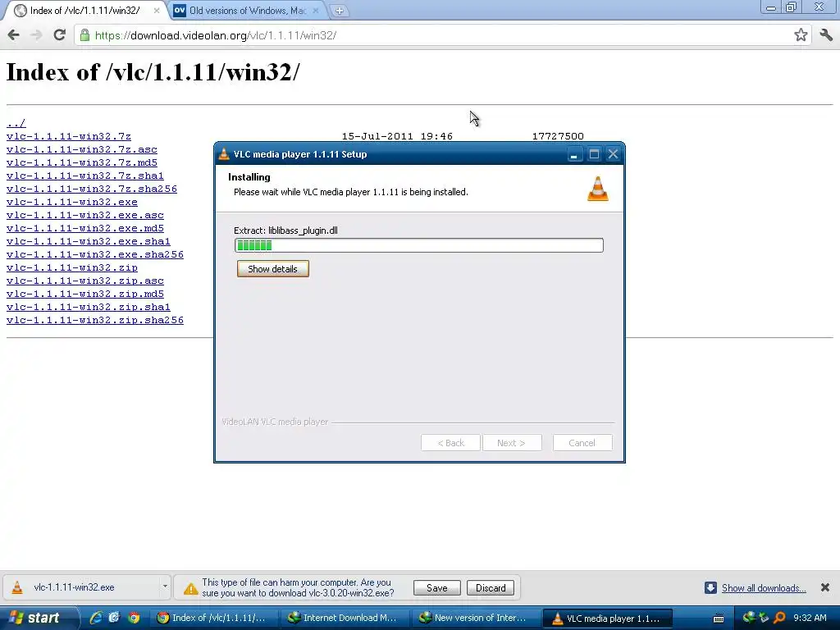Click the download warning triangle icon
This screenshot has height=630, width=840.
[x=190, y=589]
